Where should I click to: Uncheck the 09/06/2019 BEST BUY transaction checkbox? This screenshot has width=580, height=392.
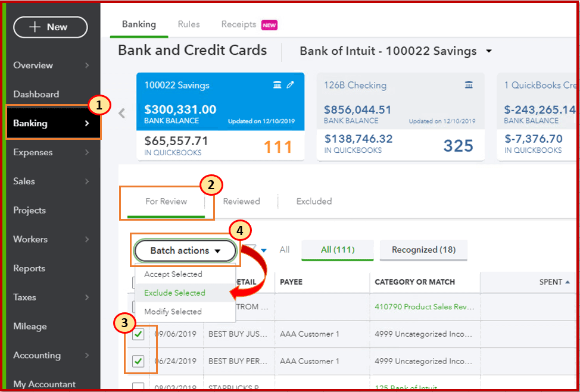click(x=138, y=334)
